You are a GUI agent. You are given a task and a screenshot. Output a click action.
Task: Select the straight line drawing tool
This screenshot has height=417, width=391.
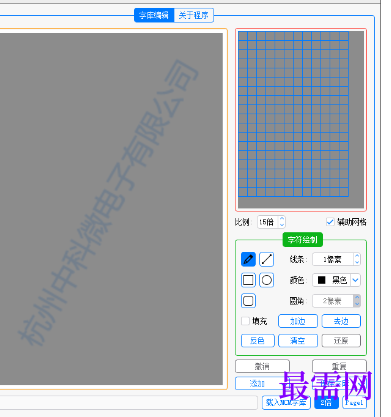267,260
